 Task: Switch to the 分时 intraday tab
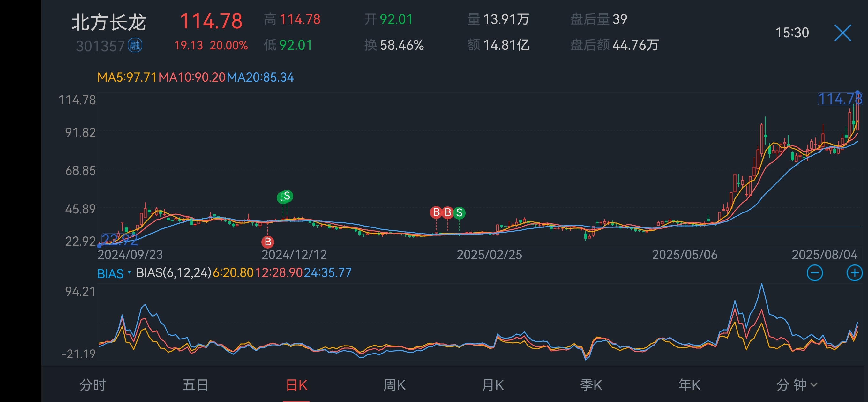(x=93, y=384)
